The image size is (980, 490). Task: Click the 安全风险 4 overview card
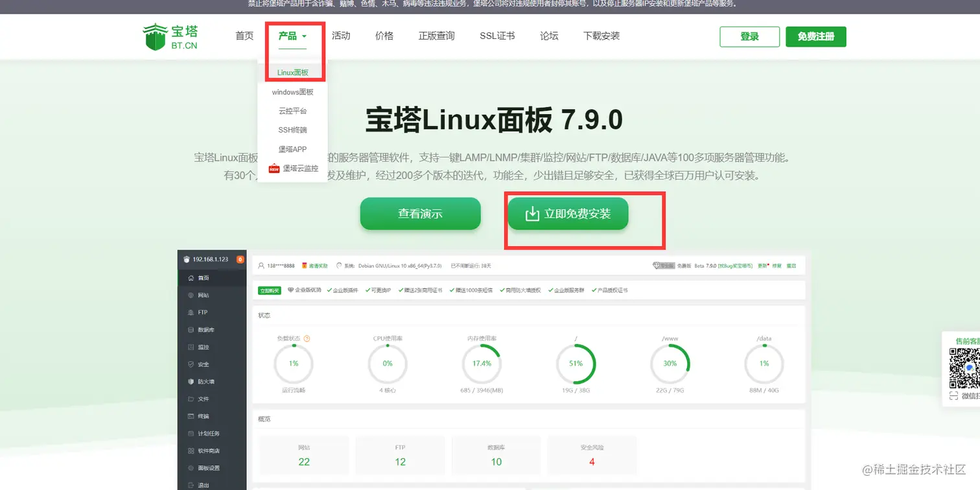[592, 455]
